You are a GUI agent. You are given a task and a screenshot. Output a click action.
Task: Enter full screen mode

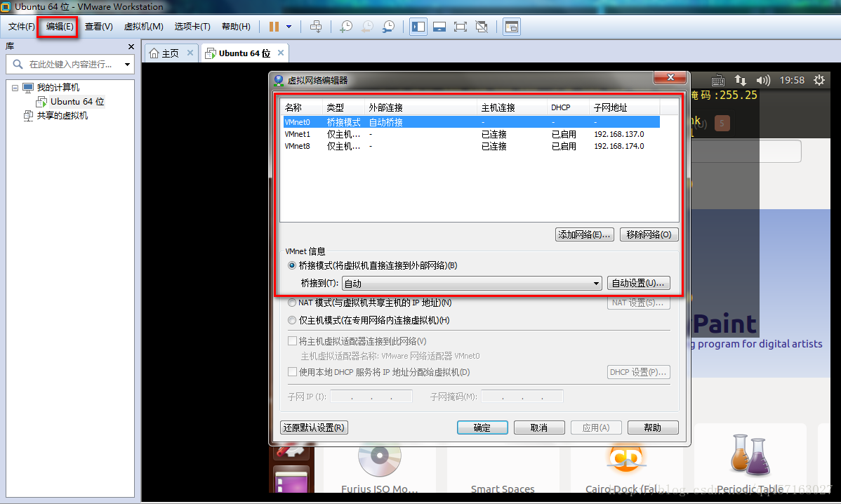pos(461,27)
